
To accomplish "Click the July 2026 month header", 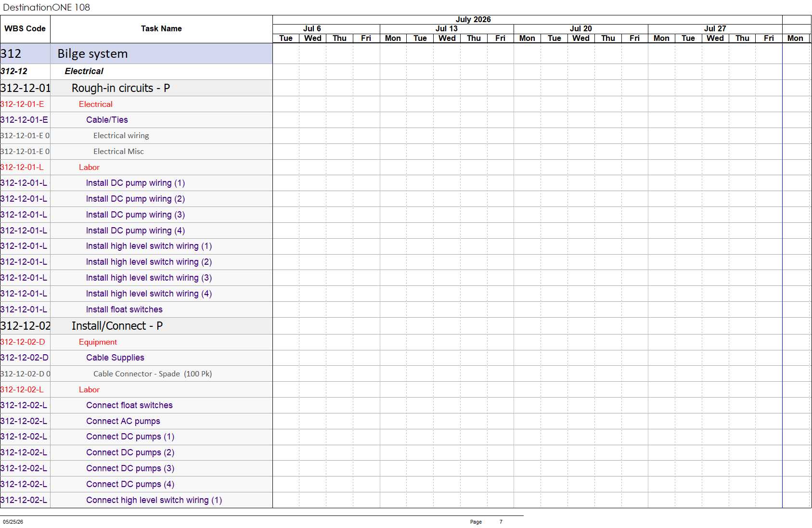I will [x=473, y=20].
